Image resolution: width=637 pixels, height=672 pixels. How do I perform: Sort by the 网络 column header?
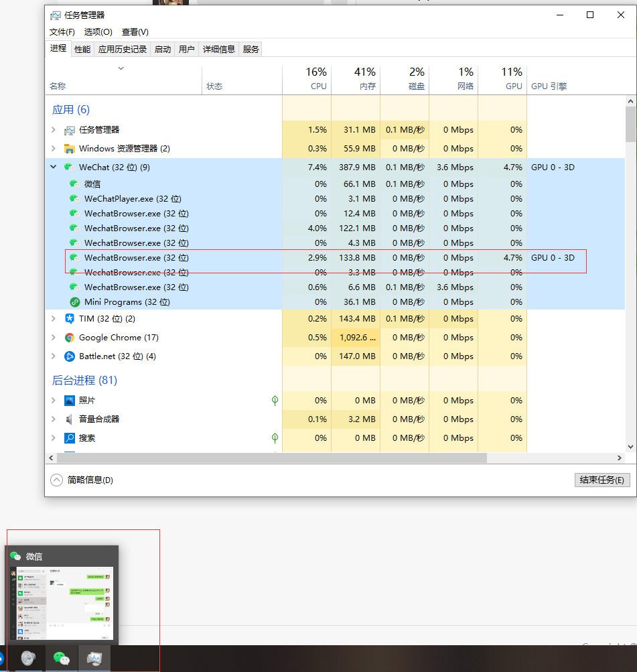point(453,80)
